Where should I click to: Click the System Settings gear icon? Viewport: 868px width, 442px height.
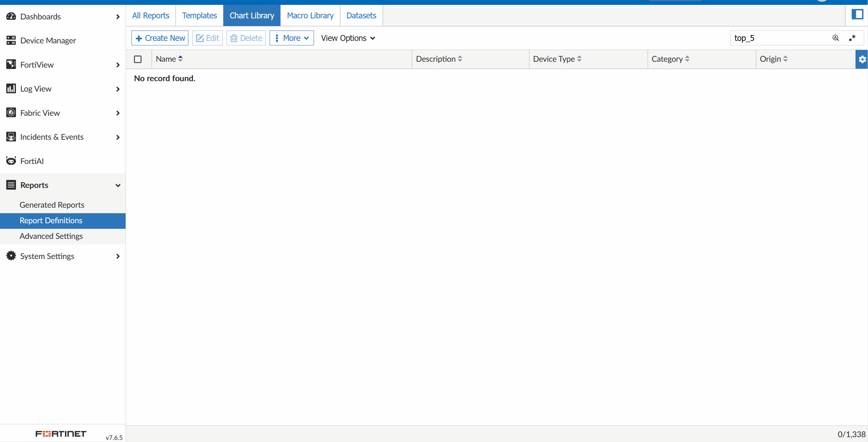[11, 256]
